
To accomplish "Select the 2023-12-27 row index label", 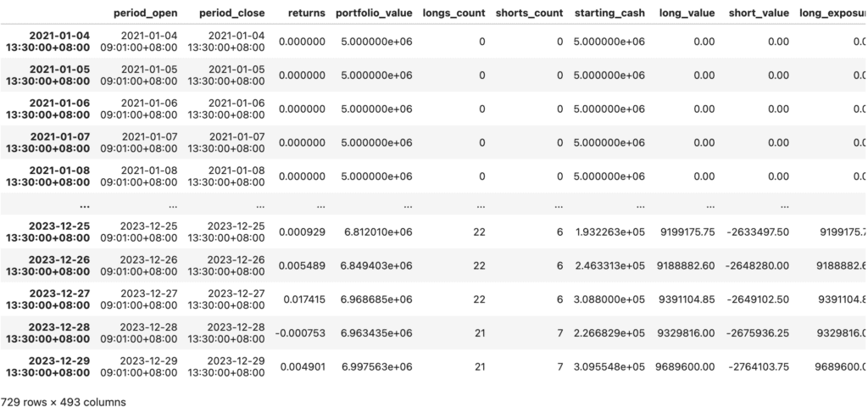I will [x=50, y=299].
